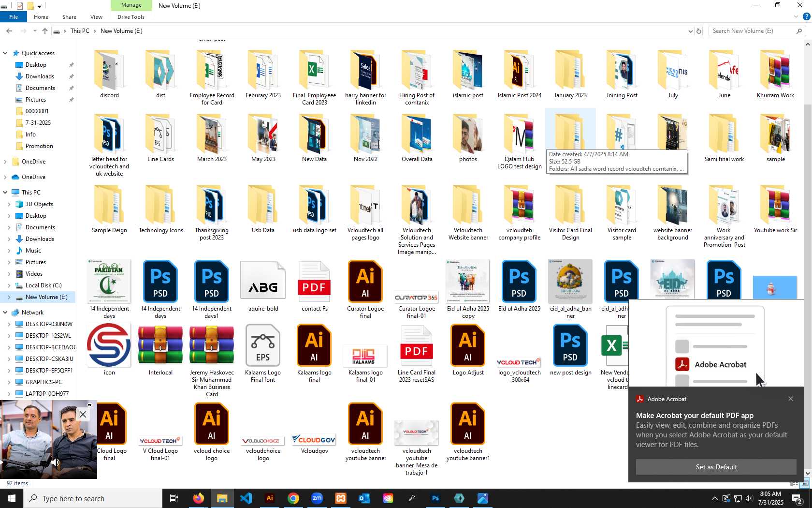This screenshot has width=812, height=508.
Task: Open Outlook from the taskbar
Action: pos(364,498)
